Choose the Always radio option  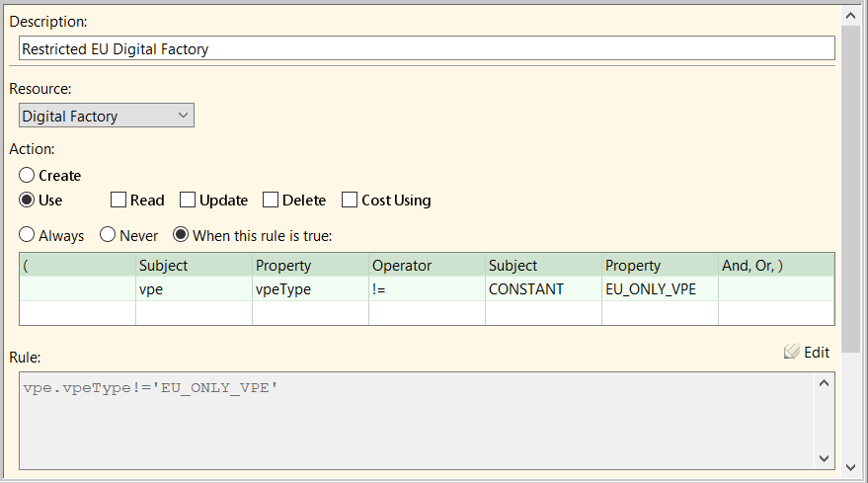pyautogui.click(x=28, y=236)
